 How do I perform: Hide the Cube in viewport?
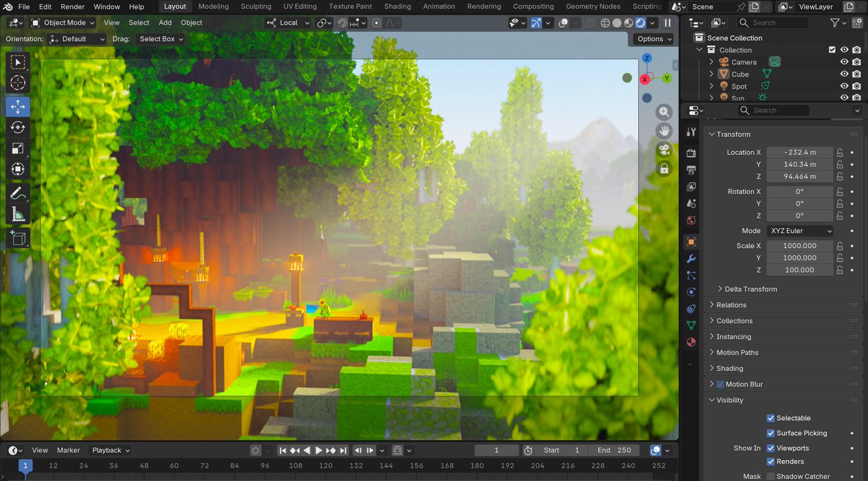tap(844, 74)
